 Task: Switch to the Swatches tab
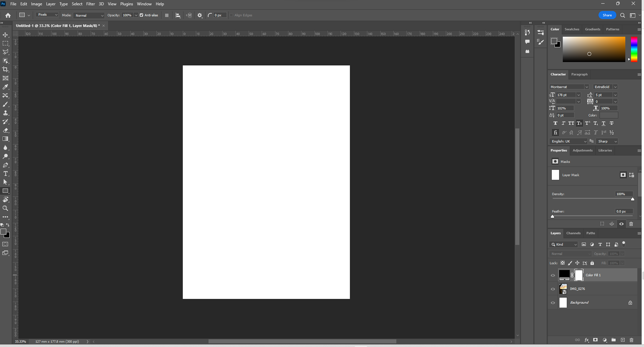coord(572,29)
